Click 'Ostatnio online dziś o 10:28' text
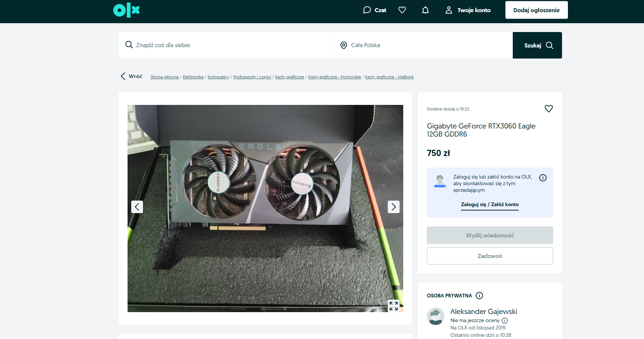Screen dimensions: 644x339 pos(481,335)
